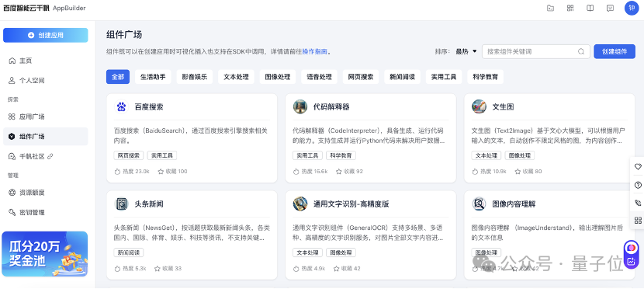Click the 实用工具 tag on 代码解释器 card

307,156
